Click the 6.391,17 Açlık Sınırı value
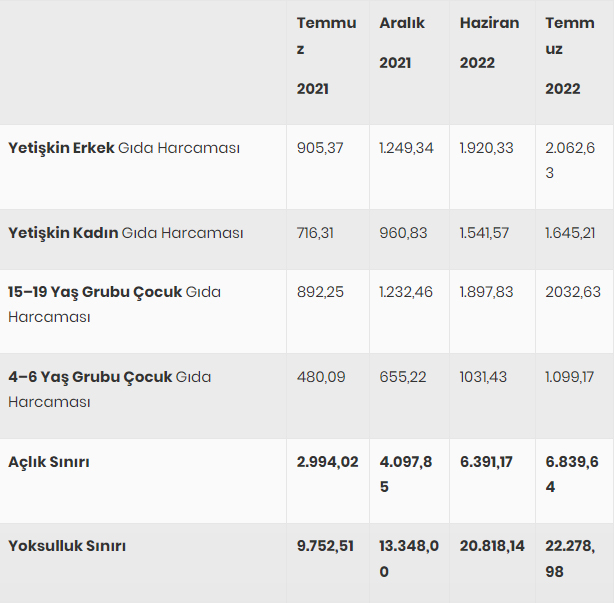This screenshot has width=614, height=603. (487, 462)
